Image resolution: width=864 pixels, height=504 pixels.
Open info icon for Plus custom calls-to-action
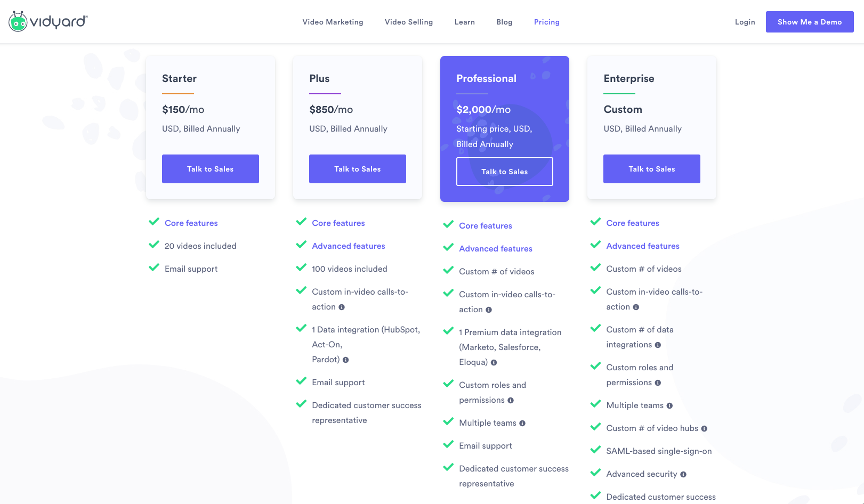tap(342, 307)
